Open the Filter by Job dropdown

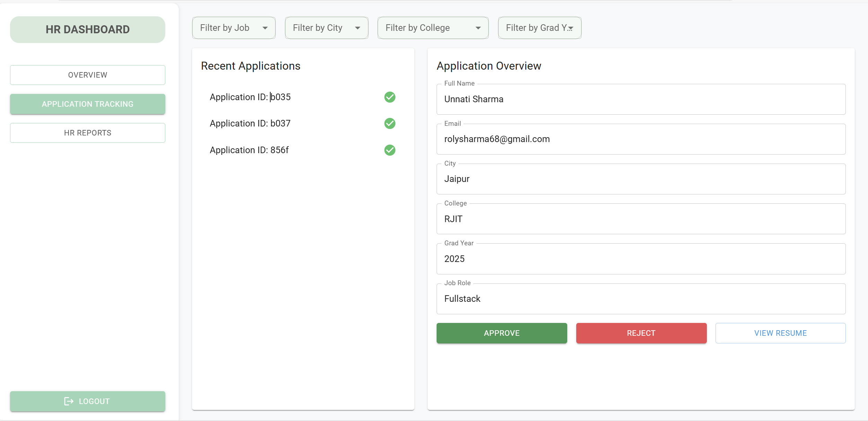click(234, 28)
